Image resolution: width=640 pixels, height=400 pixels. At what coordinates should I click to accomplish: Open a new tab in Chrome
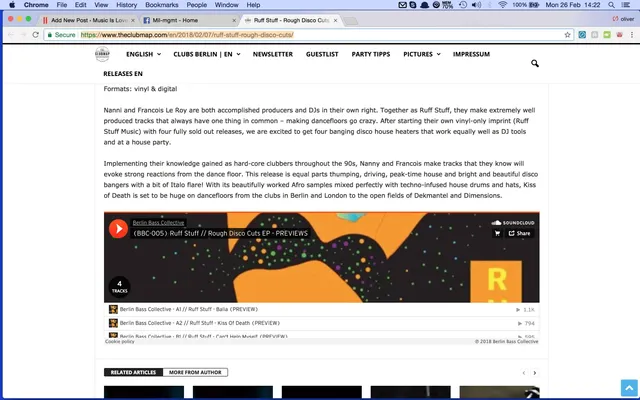tap(351, 20)
